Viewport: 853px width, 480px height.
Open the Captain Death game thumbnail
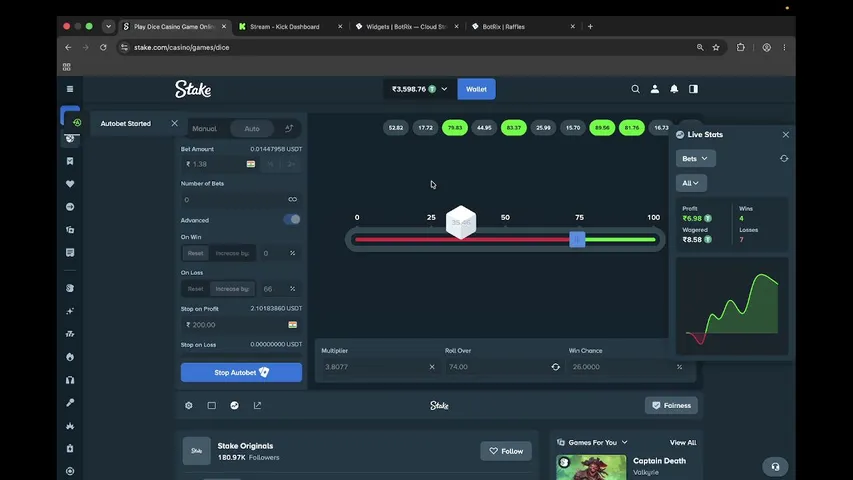[591, 467]
